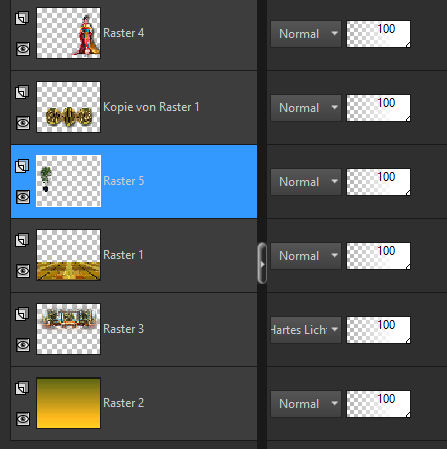447x449 pixels.
Task: Hide the Raster 2 gradient layer
Action: (x=23, y=419)
